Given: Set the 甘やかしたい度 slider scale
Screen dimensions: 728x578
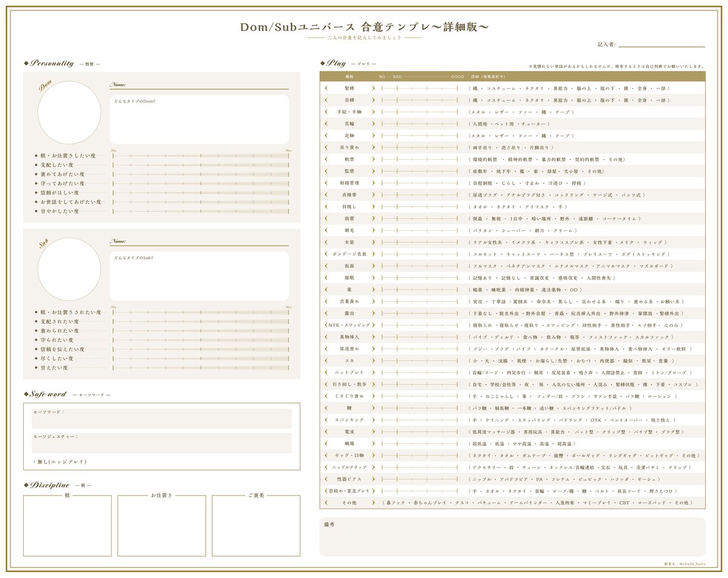Looking at the screenshot, I should pyautogui.click(x=201, y=211).
